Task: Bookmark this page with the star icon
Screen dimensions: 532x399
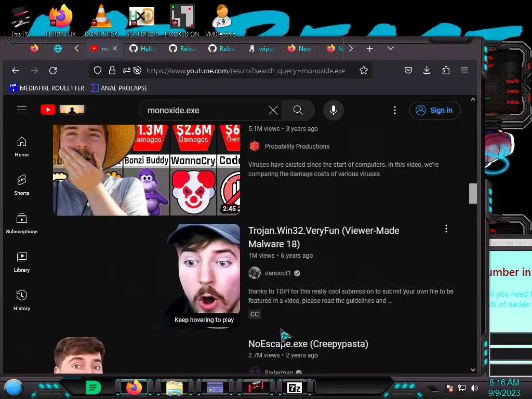Action: (x=364, y=70)
